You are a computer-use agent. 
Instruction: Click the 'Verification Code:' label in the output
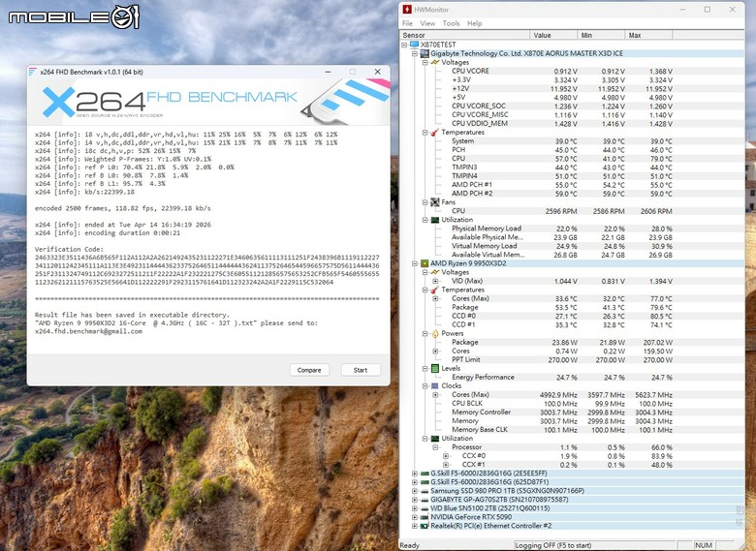coord(69,249)
